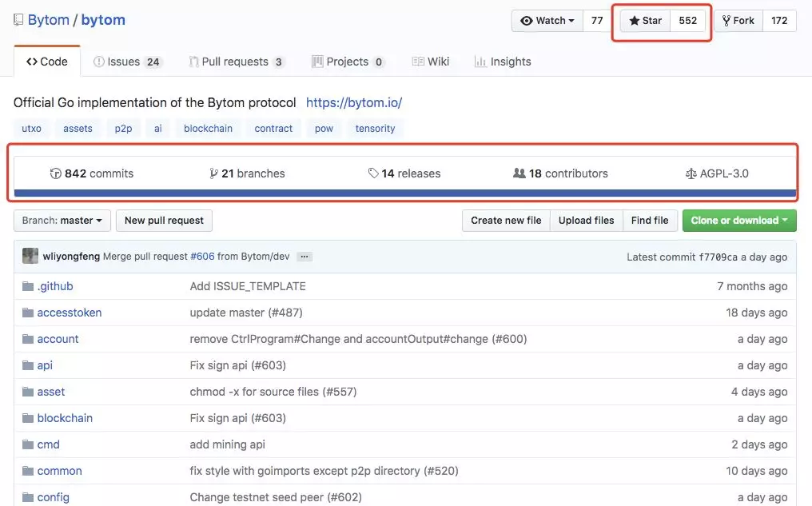Switch to the Issues tab
Screen dimensions: 812x506
(128, 62)
